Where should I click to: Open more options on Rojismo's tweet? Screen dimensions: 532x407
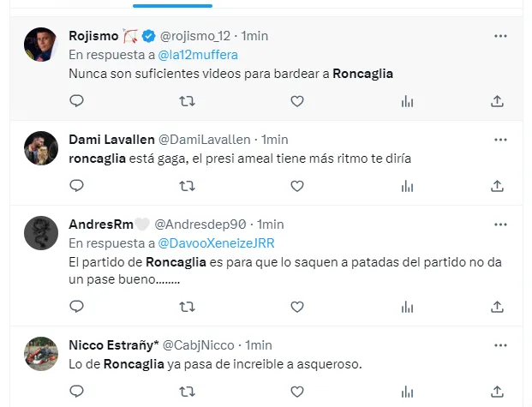[500, 36]
